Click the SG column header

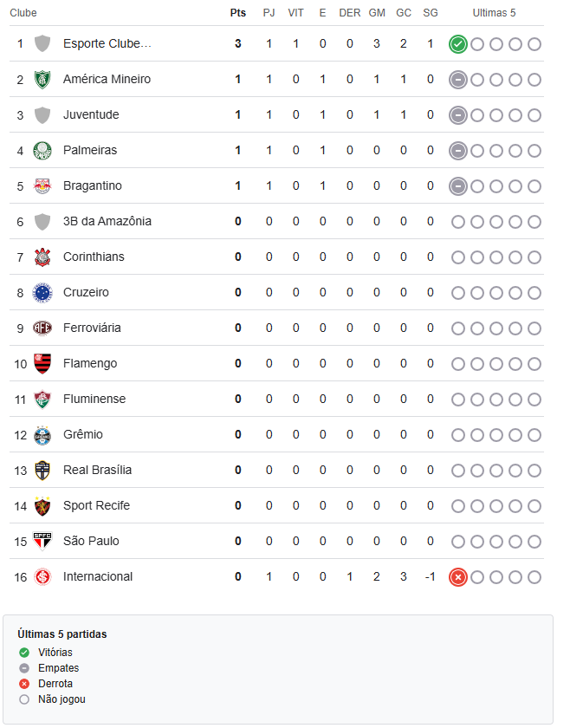431,13
